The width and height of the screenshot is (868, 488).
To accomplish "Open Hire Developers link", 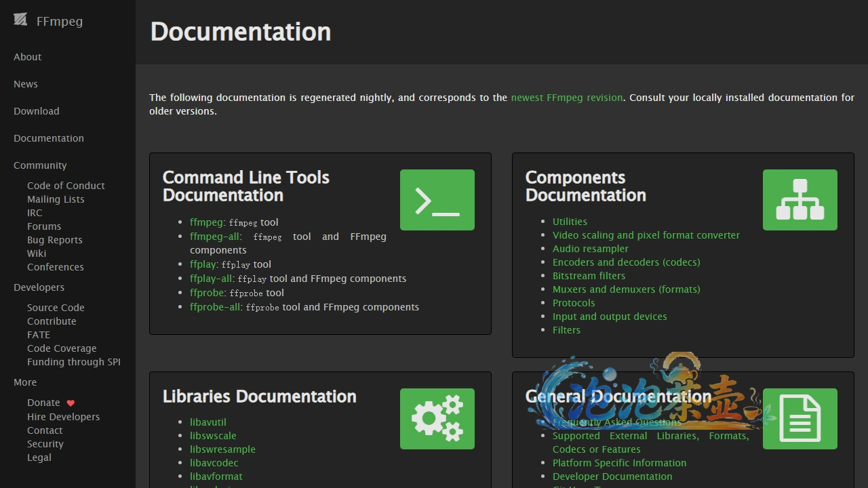I will coord(63,417).
